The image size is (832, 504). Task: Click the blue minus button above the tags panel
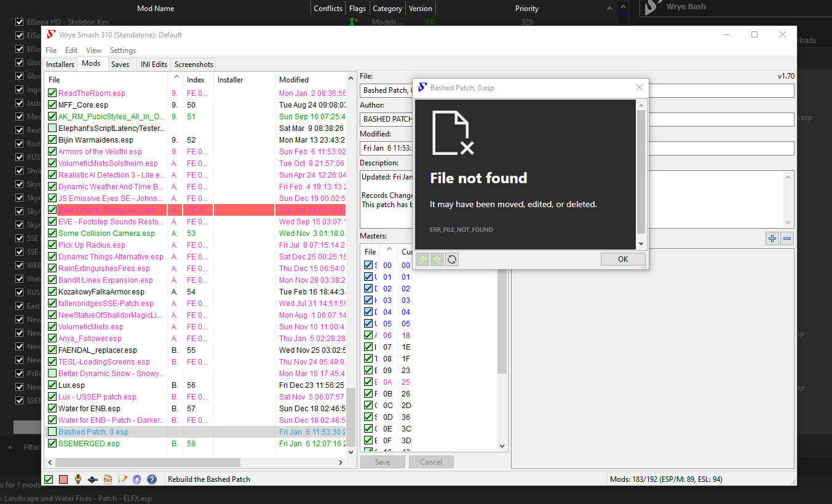(x=787, y=238)
